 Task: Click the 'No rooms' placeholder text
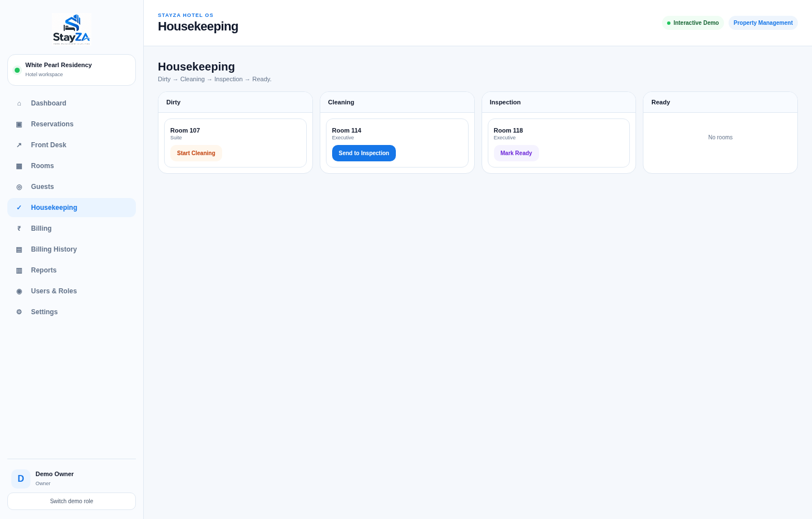pos(721,138)
